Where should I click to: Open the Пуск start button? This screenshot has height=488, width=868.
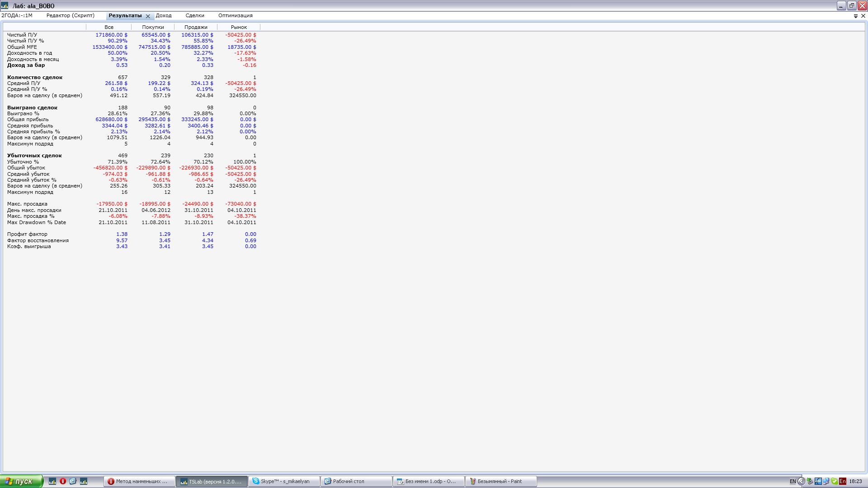point(21,481)
